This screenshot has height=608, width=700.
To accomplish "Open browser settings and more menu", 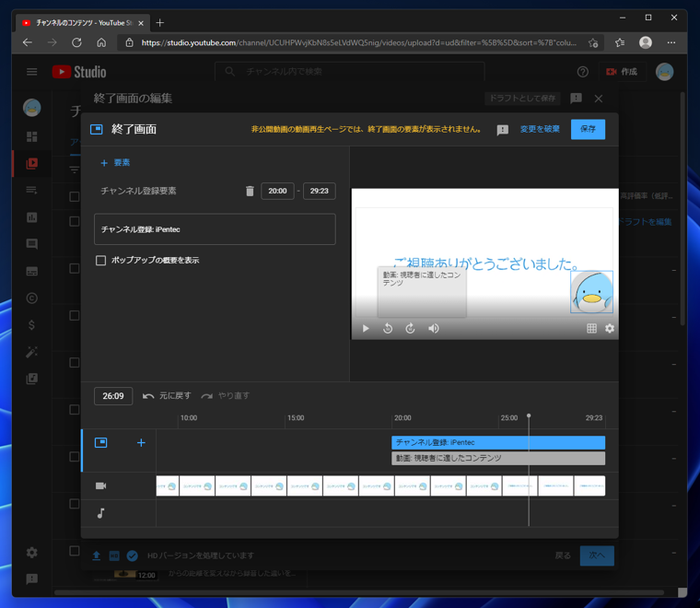I will [x=671, y=43].
